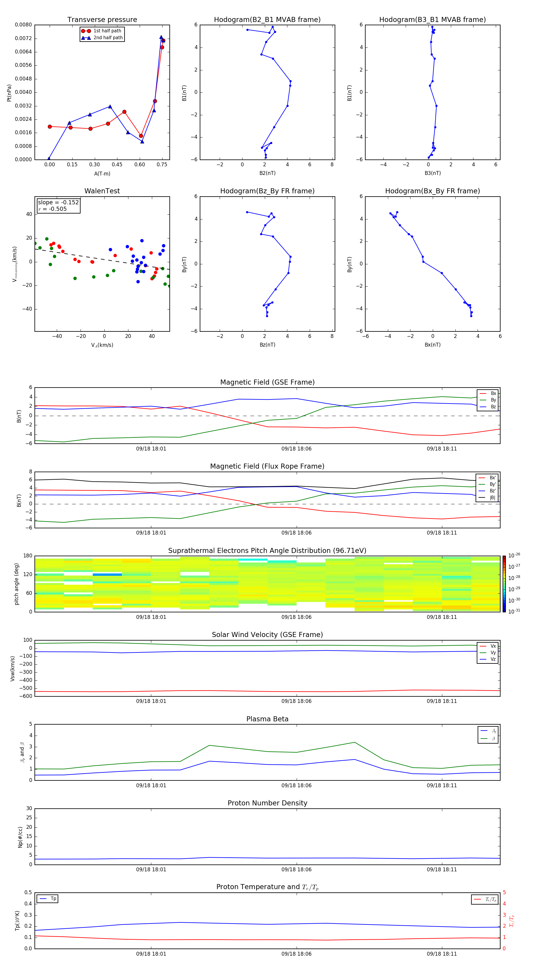Click '|B|' in the flux rope legend
Screen dimensions: 535x980
[x=492, y=498]
